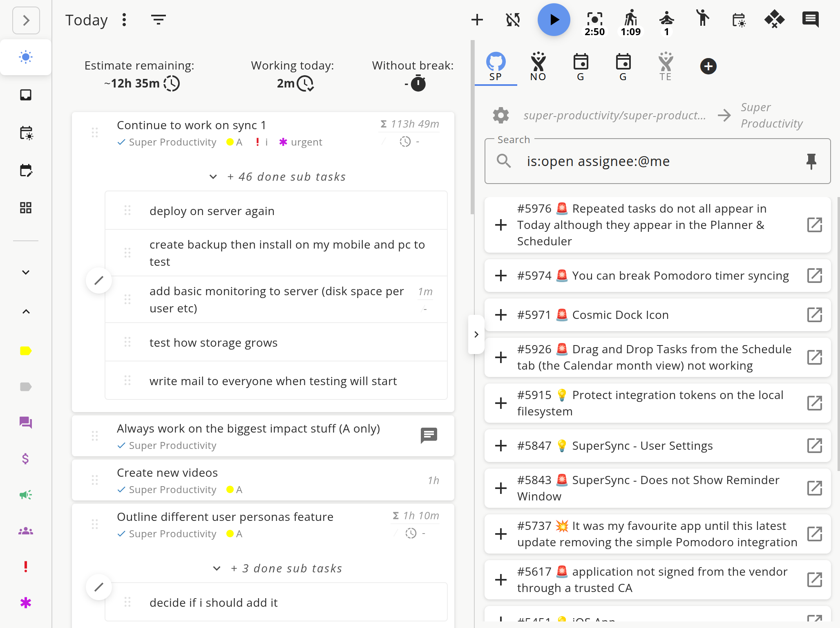Click the meditation break icon with counter 1
The image size is (840, 628).
coord(666,19)
